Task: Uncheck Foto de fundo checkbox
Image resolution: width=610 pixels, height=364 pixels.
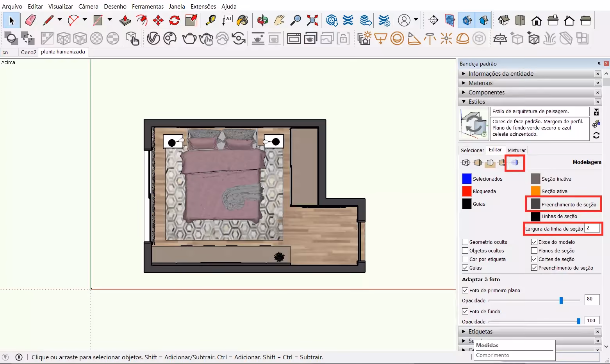Action: (465, 311)
